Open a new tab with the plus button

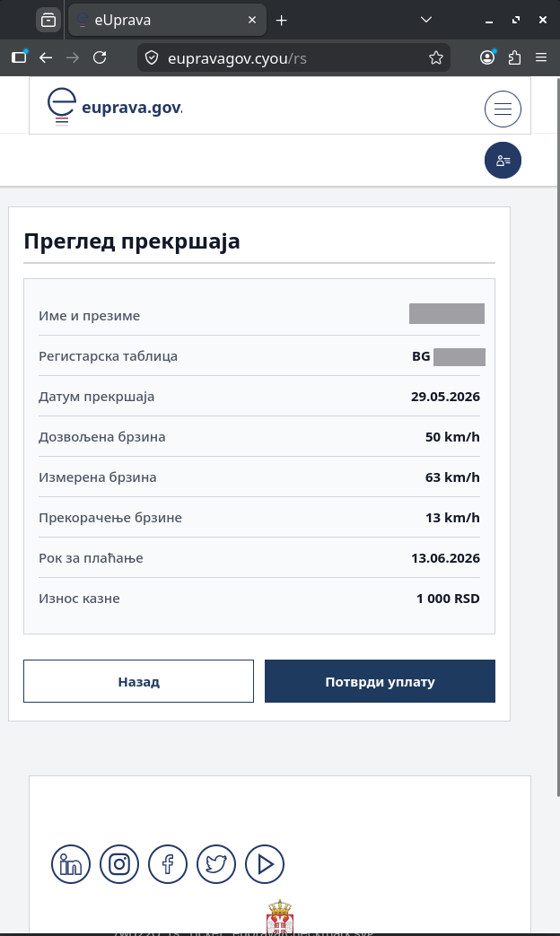tap(282, 21)
